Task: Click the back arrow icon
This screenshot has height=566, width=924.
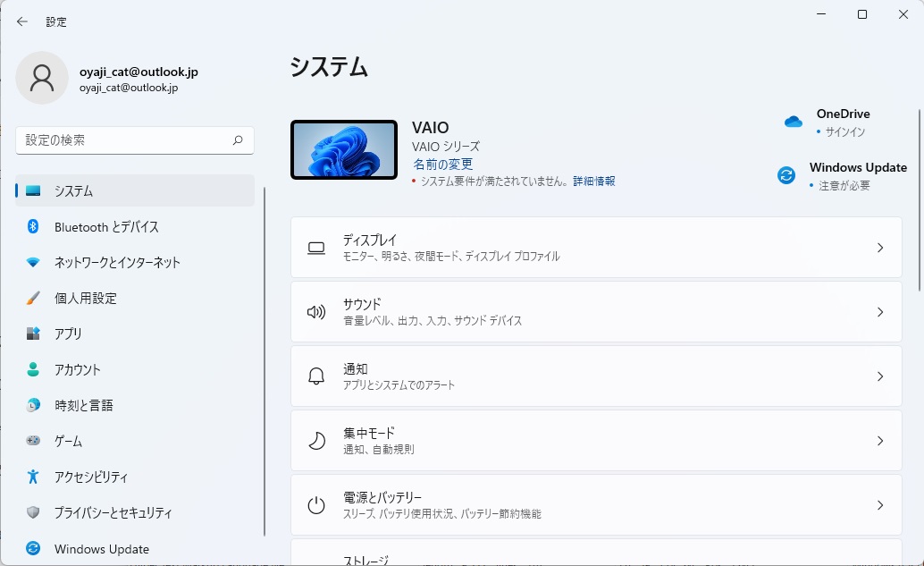Action: [22, 21]
